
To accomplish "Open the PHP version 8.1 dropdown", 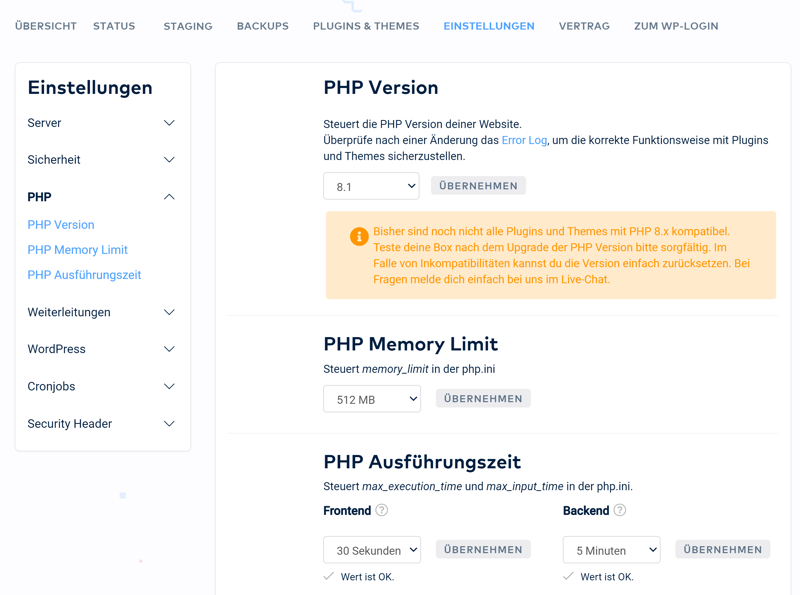I will [371, 186].
